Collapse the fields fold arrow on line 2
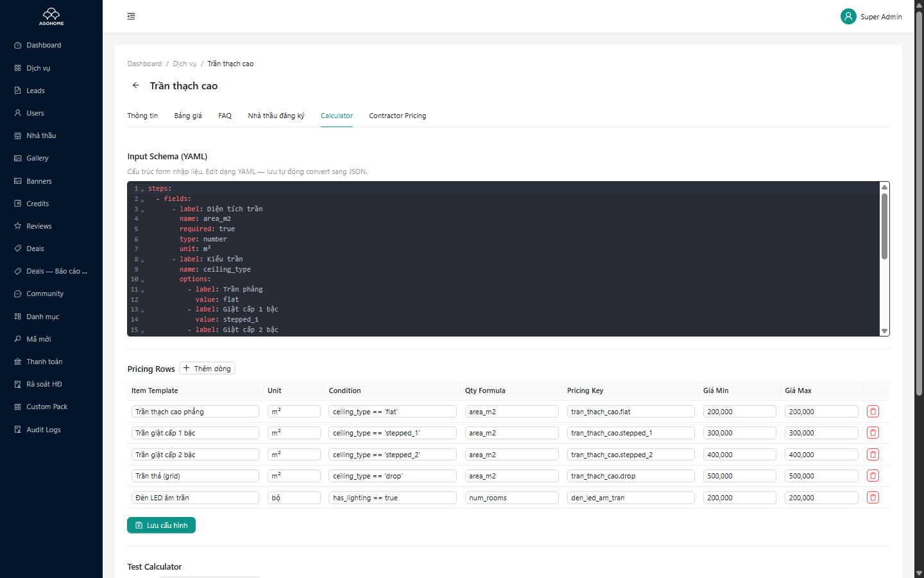This screenshot has width=924, height=578. pyautogui.click(x=142, y=200)
